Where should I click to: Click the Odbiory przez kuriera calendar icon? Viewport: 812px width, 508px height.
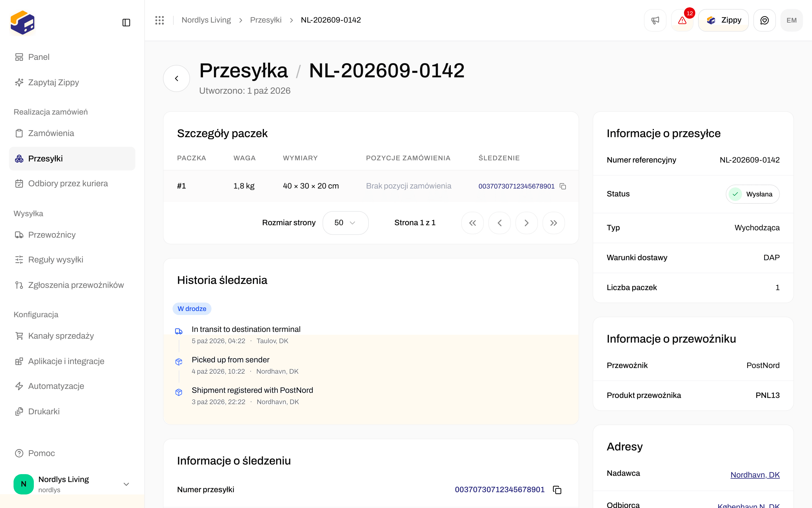coord(19,183)
